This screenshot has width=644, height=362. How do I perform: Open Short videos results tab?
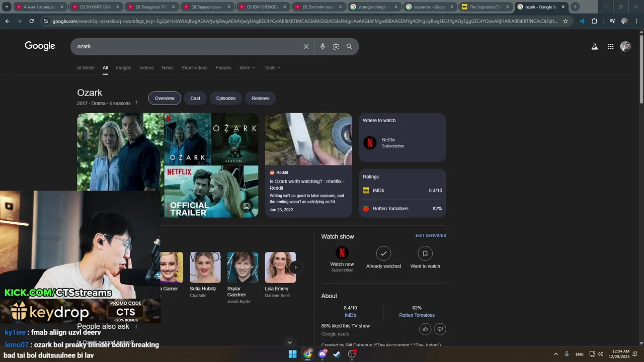click(x=194, y=68)
